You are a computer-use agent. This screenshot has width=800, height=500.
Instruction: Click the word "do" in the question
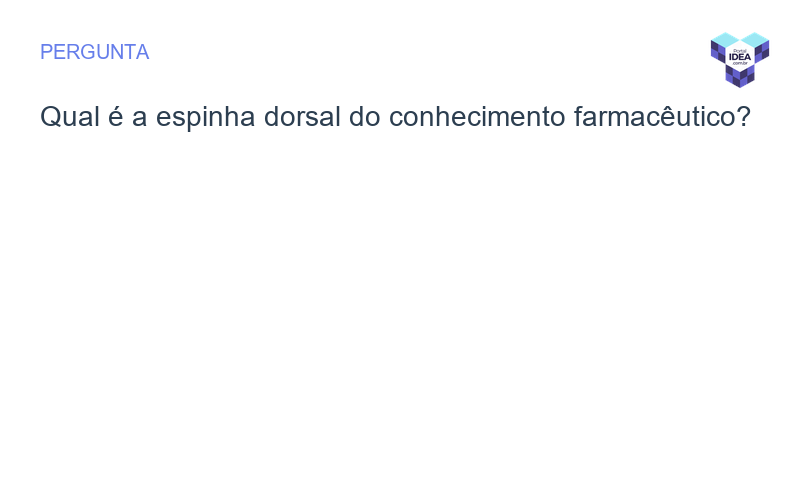click(364, 117)
